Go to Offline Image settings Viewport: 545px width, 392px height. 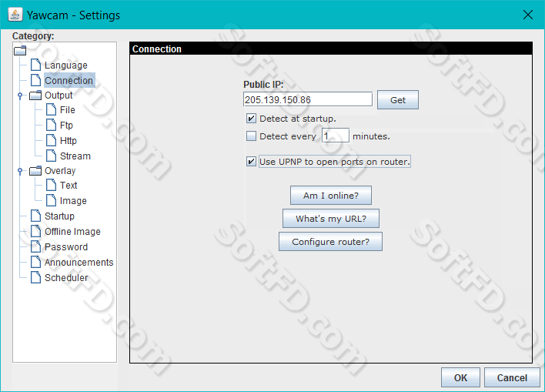tap(72, 231)
